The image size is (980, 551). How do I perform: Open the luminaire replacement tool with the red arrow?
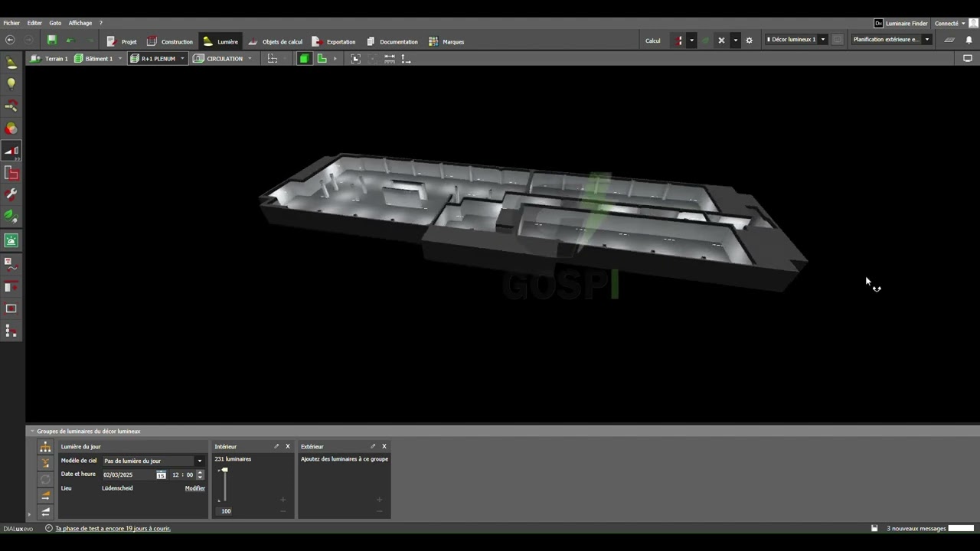[11, 106]
